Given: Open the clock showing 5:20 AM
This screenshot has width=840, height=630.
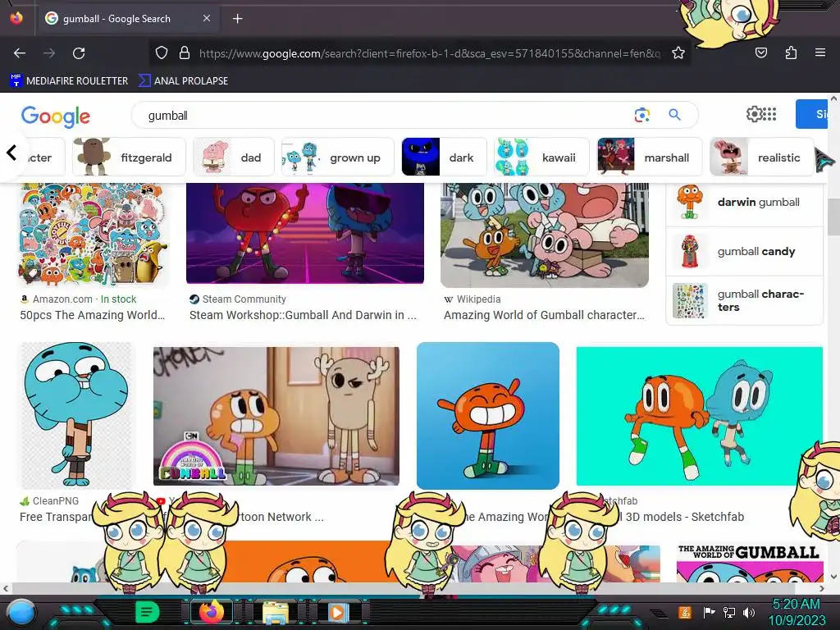Looking at the screenshot, I should click(797, 612).
